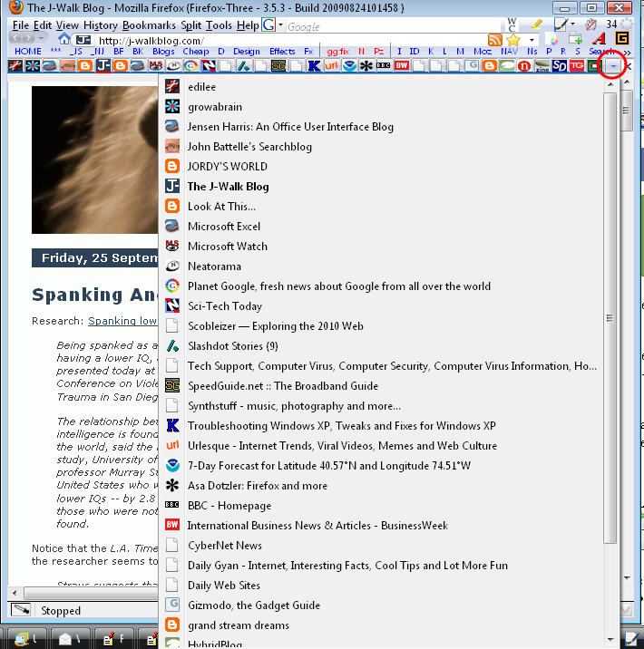Select the orange 'url' Urlesque tab in tab strip
Viewport: 644px width, 649px height.
[x=331, y=66]
